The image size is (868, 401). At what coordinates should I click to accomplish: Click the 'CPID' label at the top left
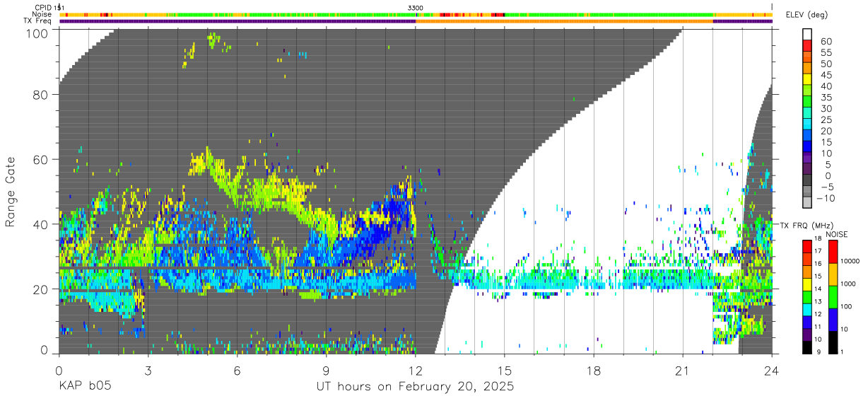[43, 8]
